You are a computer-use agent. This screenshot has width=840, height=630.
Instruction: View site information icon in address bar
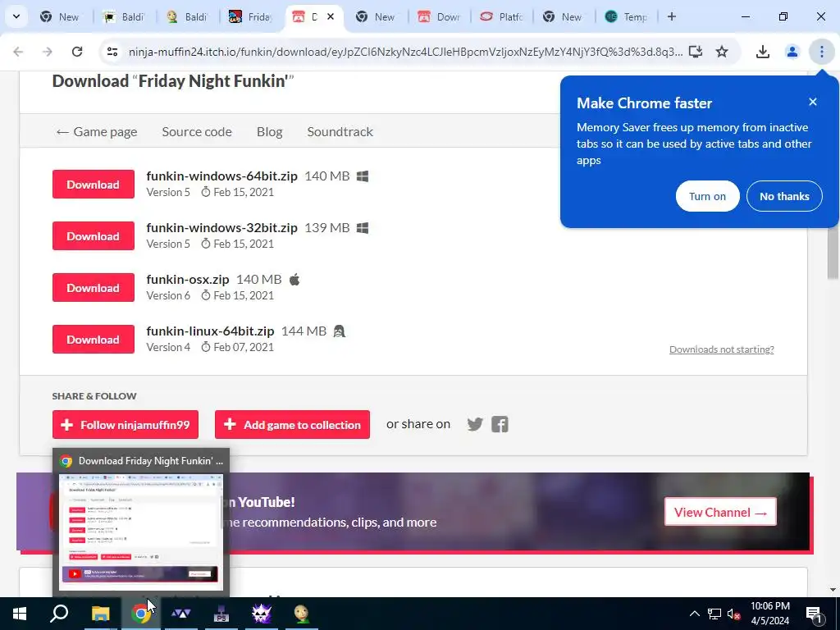click(x=112, y=52)
